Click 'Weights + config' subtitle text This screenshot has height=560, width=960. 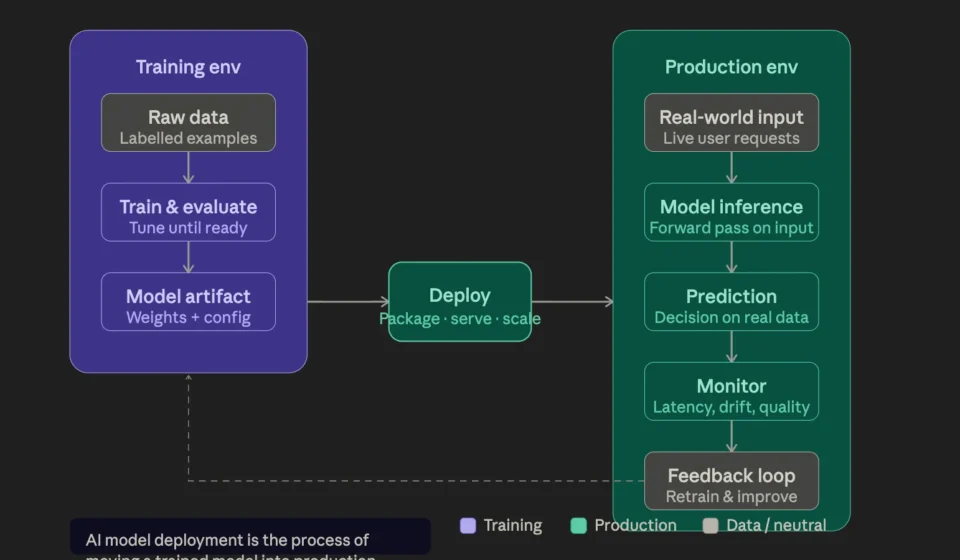[x=188, y=318]
